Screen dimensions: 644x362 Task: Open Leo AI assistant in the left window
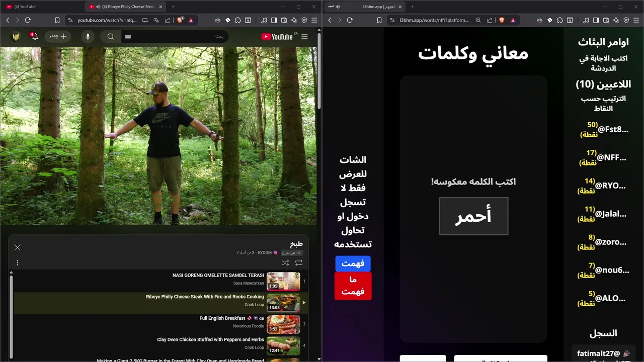tap(294, 20)
